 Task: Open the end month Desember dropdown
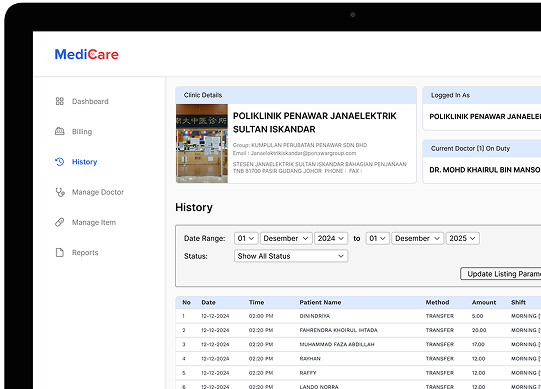[x=417, y=238]
